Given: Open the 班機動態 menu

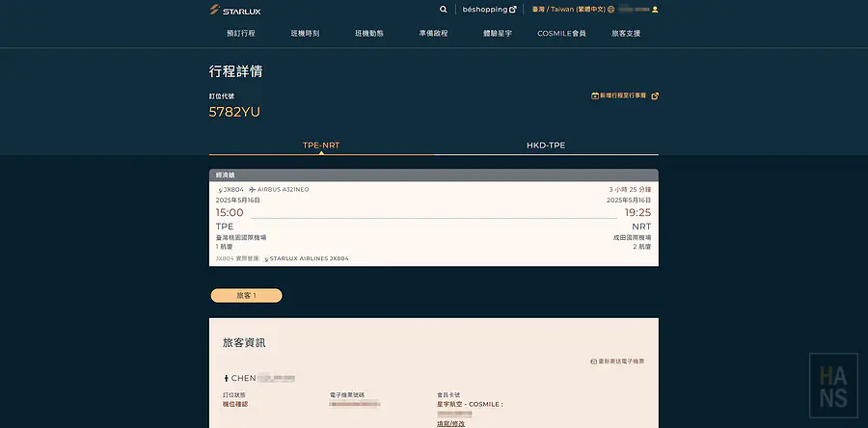Looking at the screenshot, I should [x=369, y=33].
